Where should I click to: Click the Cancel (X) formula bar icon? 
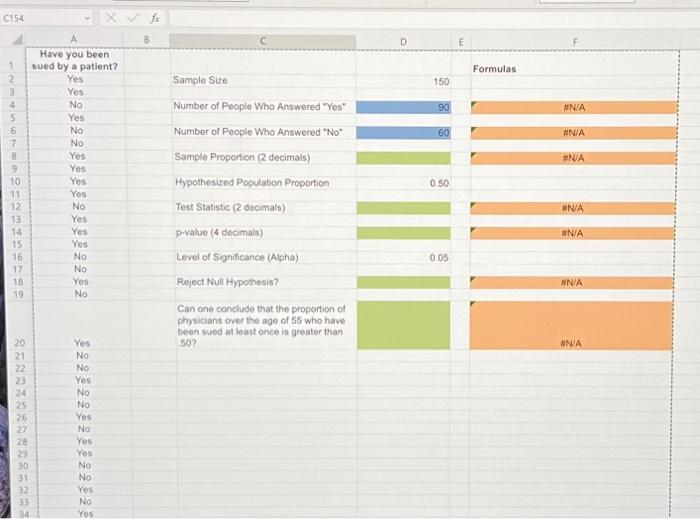(x=111, y=18)
